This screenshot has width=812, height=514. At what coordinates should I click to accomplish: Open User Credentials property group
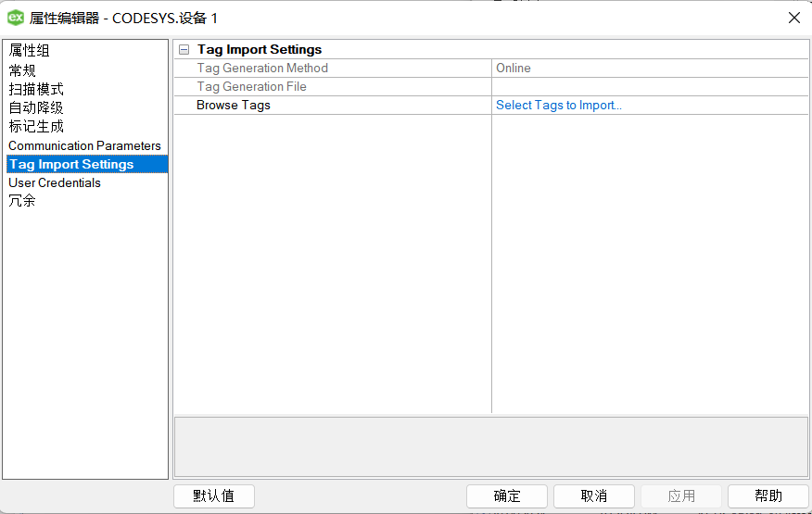[55, 182]
